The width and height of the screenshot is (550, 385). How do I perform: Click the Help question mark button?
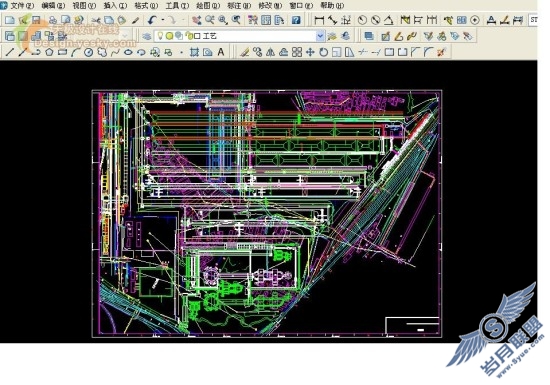coord(296,20)
